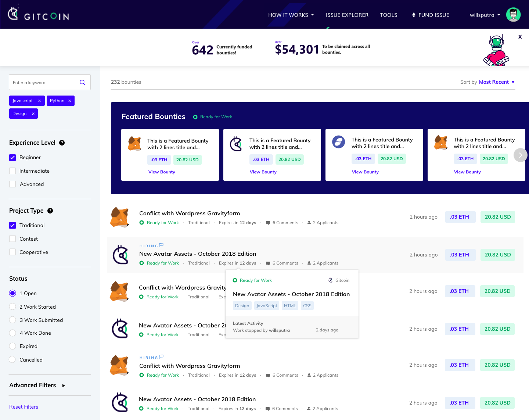
Task: Click Gitcoin avatar of the HIRING New Avatar Assets row
Action: pos(120,255)
